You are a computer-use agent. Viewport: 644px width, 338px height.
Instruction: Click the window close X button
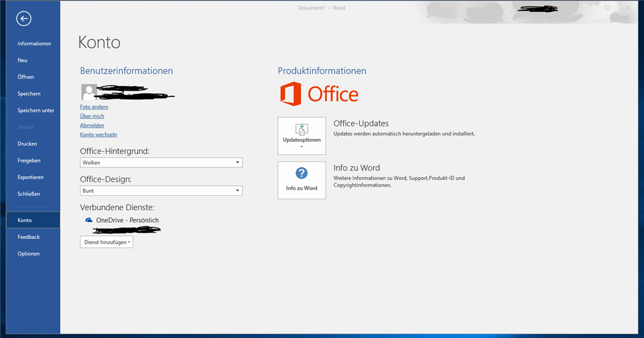[628, 8]
